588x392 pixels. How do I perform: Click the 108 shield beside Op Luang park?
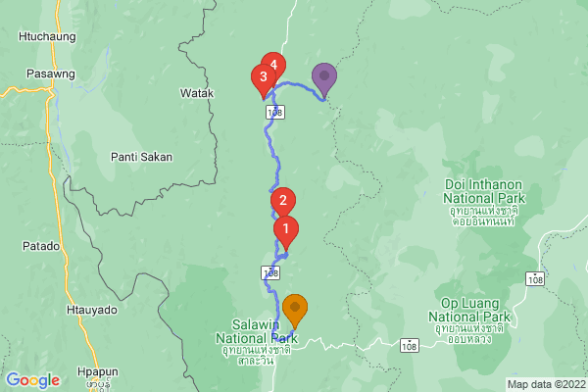coord(535,279)
